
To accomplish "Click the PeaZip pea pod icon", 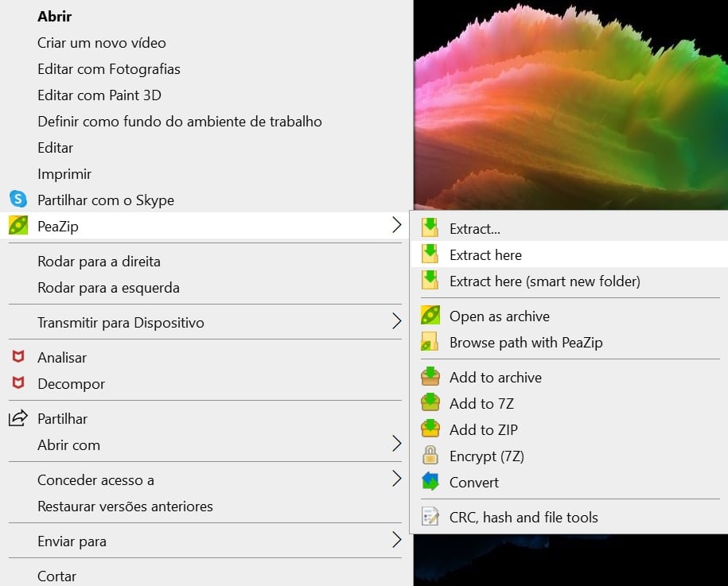I will tap(18, 226).
